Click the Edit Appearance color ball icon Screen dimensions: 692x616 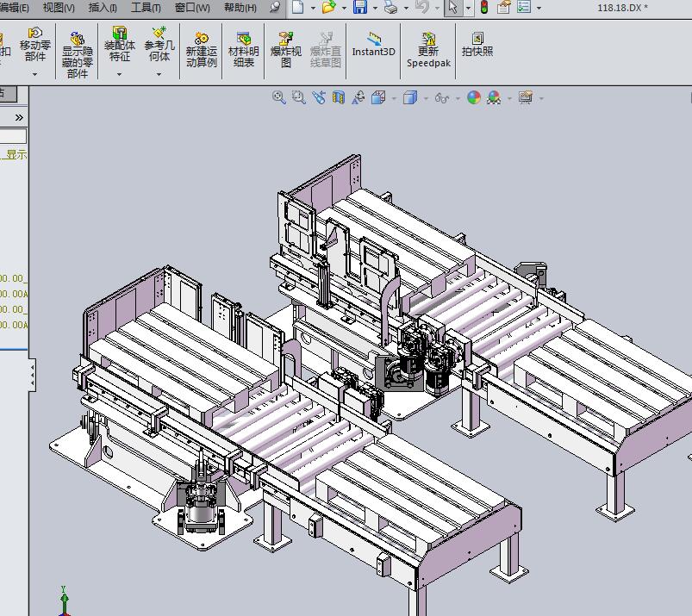(x=474, y=97)
